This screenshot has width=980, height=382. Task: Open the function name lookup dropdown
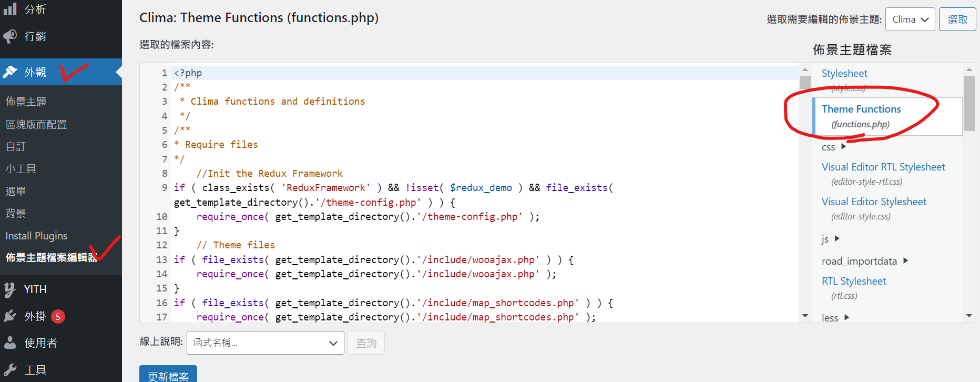pos(266,343)
